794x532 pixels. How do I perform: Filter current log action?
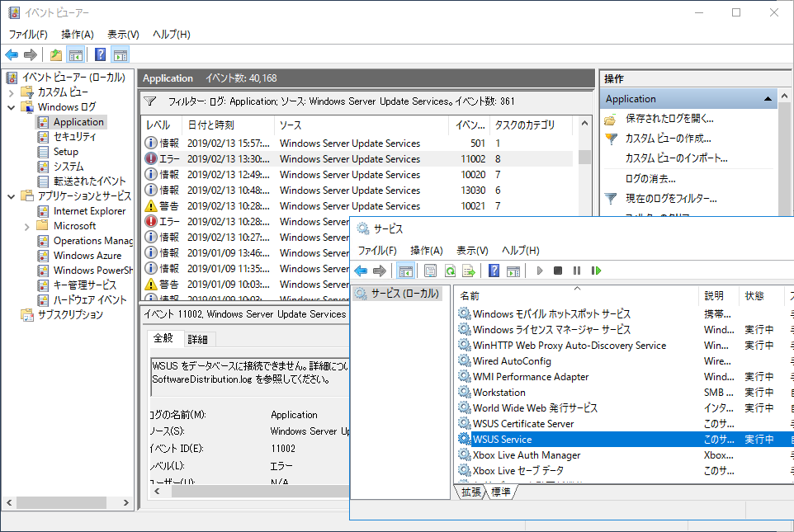coord(671,199)
